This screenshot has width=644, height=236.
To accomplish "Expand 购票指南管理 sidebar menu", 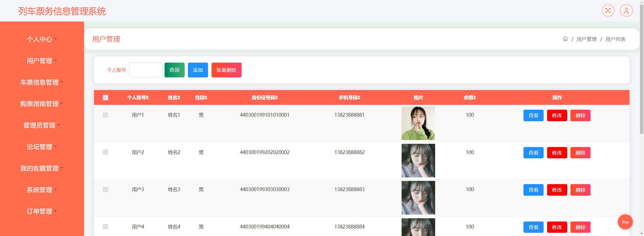I will click(x=42, y=104).
